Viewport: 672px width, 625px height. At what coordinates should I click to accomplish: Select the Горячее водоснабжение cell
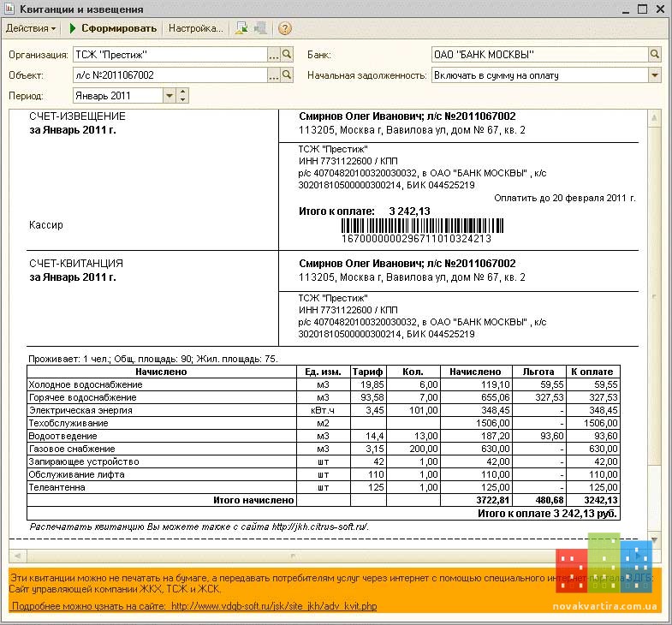[162, 397]
